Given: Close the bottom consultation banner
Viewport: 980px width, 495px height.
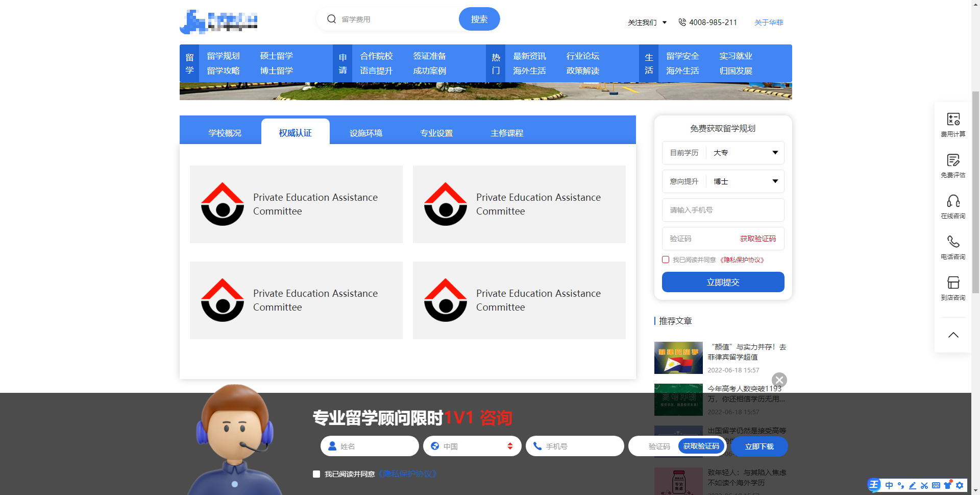Looking at the screenshot, I should (779, 380).
